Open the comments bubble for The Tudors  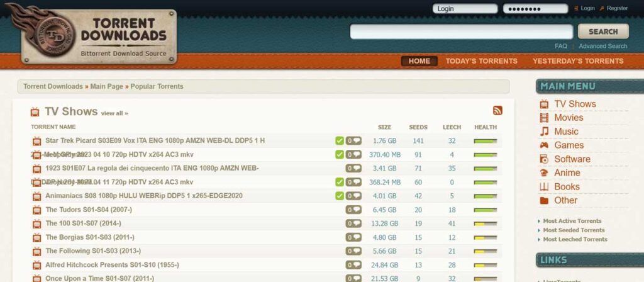click(353, 210)
